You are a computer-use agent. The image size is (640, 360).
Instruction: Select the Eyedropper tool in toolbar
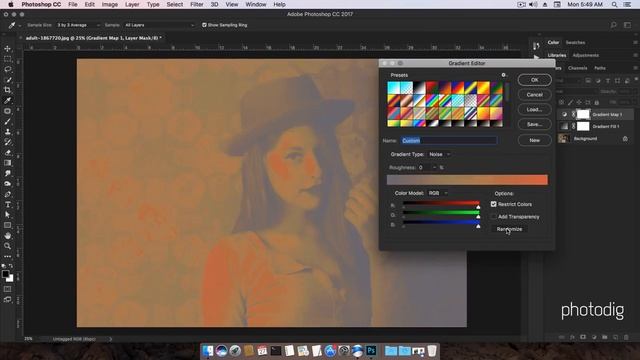click(x=7, y=101)
